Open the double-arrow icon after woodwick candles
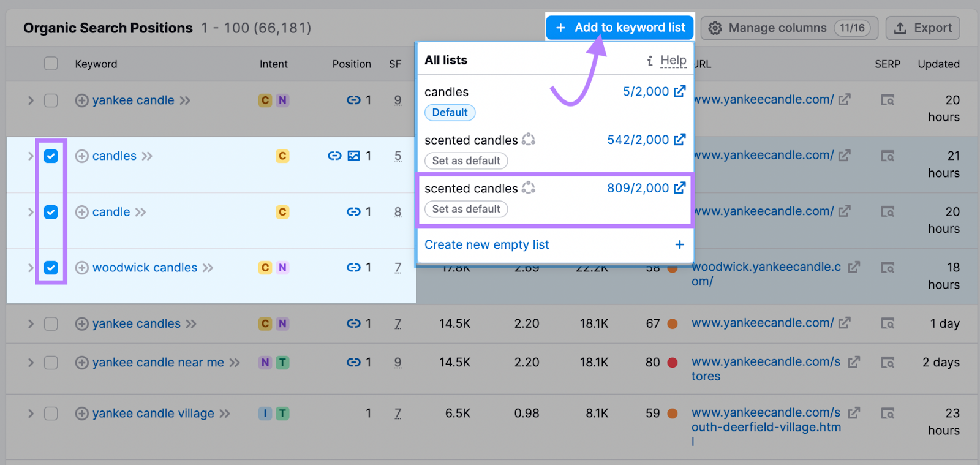The width and height of the screenshot is (980, 465). click(208, 268)
